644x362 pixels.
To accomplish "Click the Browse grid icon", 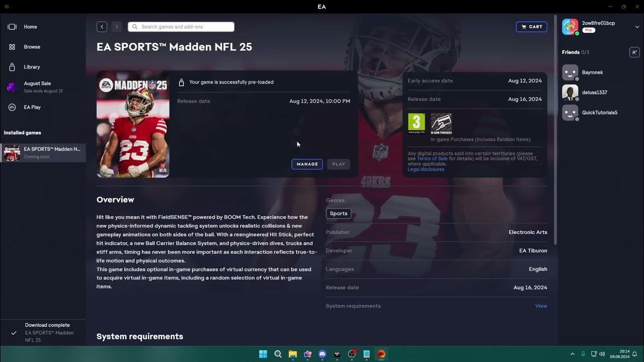I will (12, 47).
